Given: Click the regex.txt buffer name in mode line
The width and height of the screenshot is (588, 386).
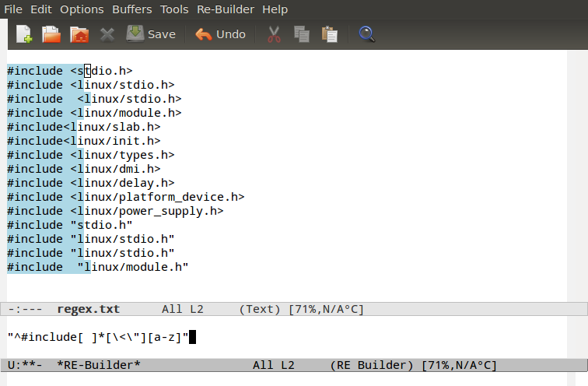Looking at the screenshot, I should (x=88, y=309).
